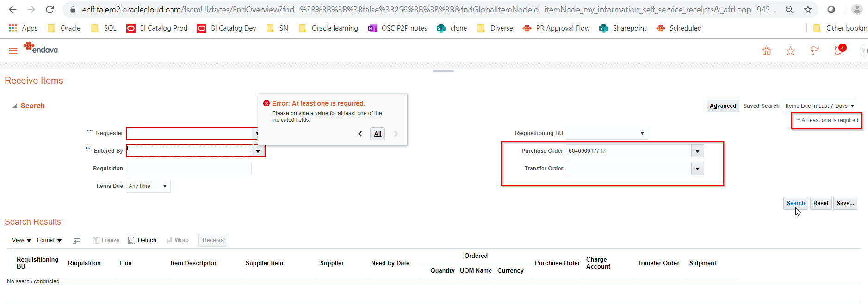Go back in the browser
Screen dimensions: 868x306
click(x=12, y=9)
